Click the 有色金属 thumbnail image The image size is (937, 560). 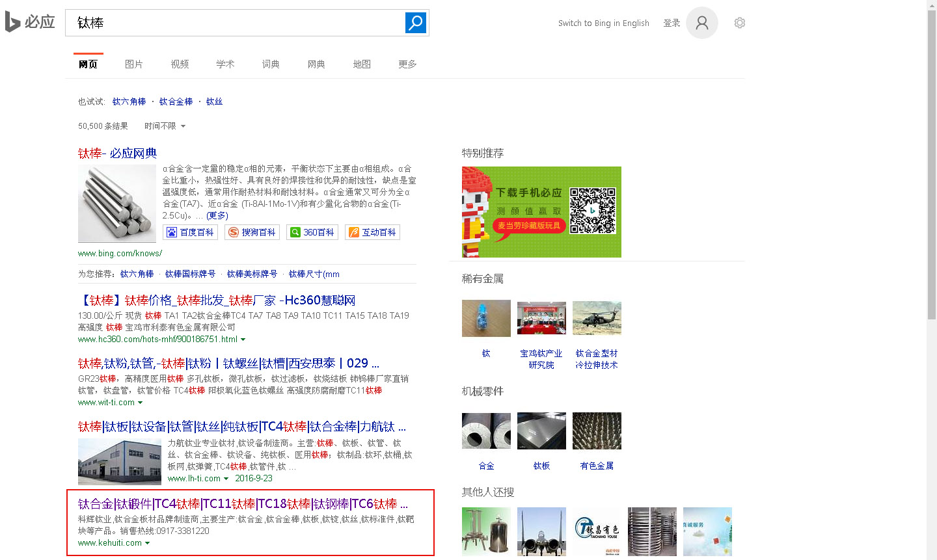click(x=597, y=431)
